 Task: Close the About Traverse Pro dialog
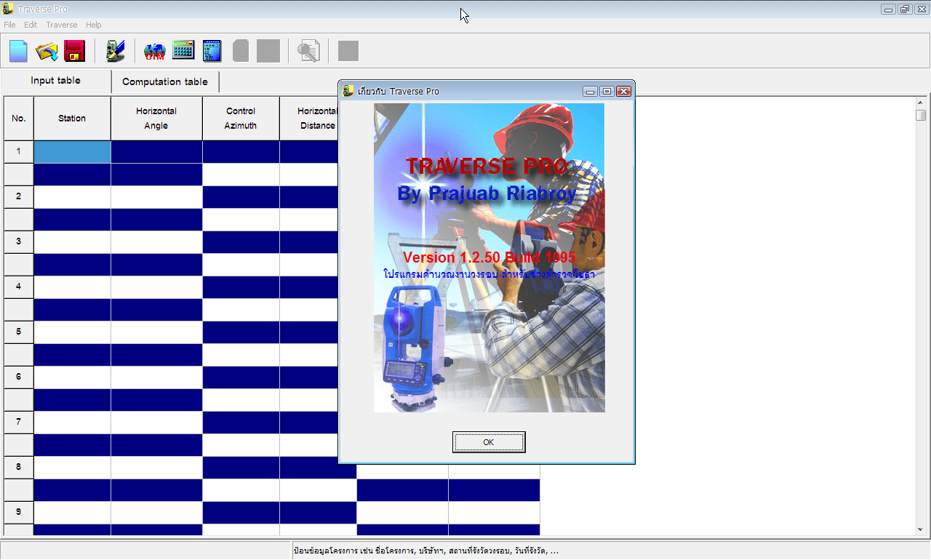click(623, 91)
